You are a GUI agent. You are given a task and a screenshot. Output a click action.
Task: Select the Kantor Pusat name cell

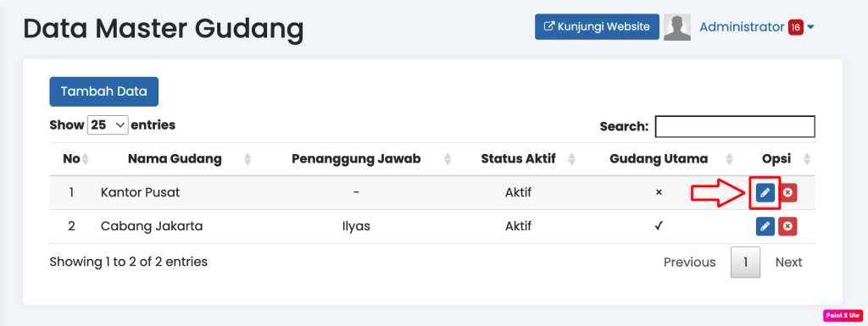coord(140,193)
